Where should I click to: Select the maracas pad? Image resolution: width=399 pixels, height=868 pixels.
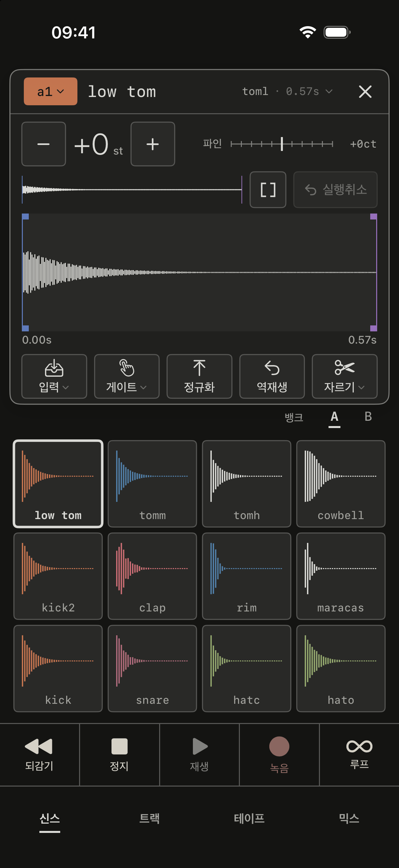[x=341, y=576]
